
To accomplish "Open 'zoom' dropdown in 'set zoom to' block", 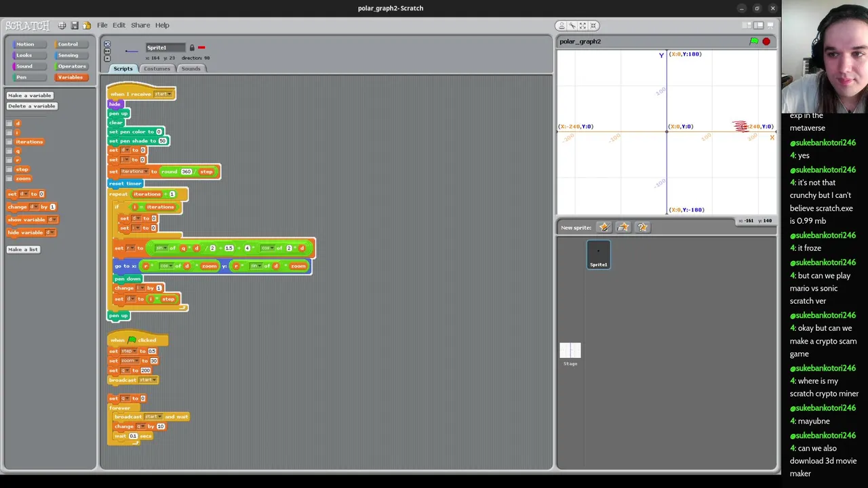I will 130,361.
